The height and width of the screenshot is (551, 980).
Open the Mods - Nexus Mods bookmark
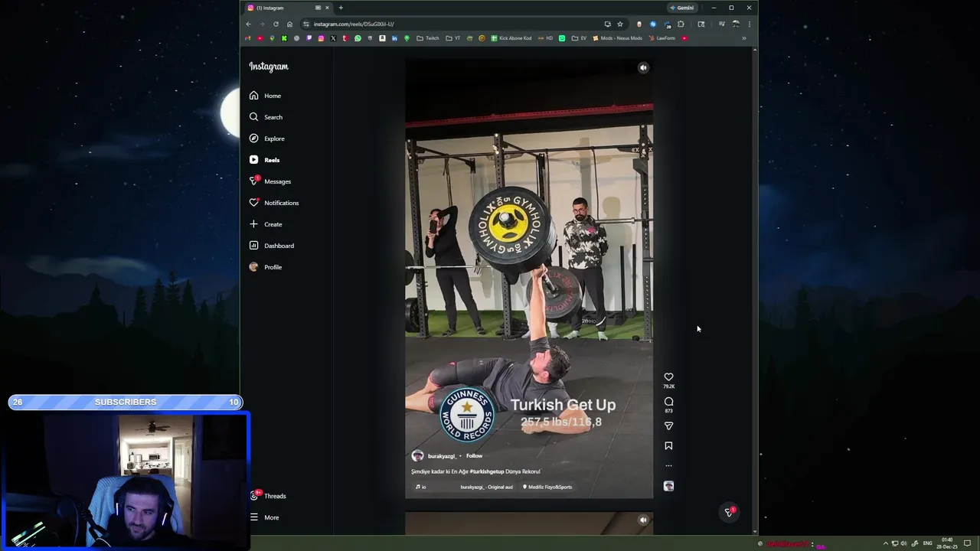tap(617, 38)
